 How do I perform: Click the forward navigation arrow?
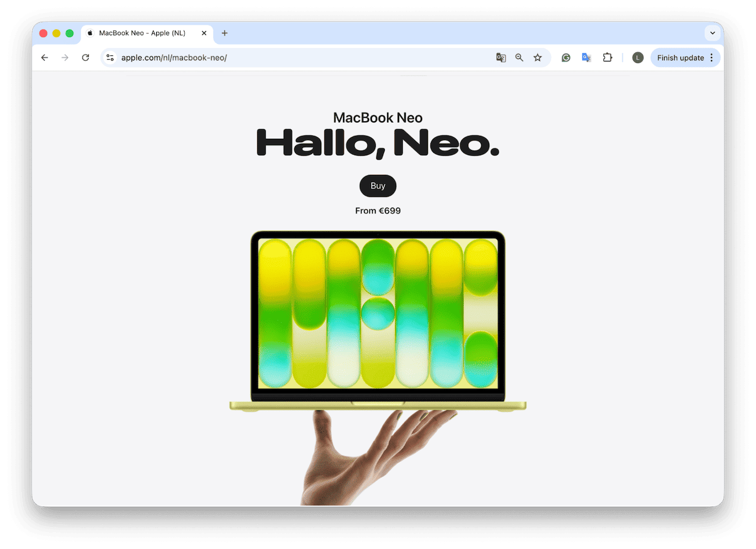click(65, 57)
